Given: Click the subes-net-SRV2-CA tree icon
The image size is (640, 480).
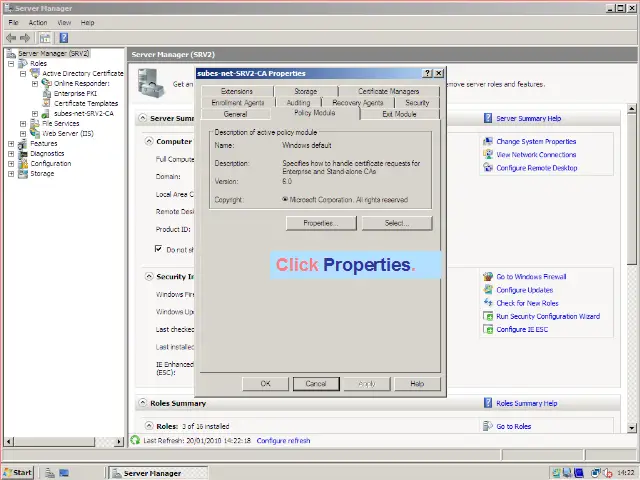Looking at the screenshot, I should point(46,113).
